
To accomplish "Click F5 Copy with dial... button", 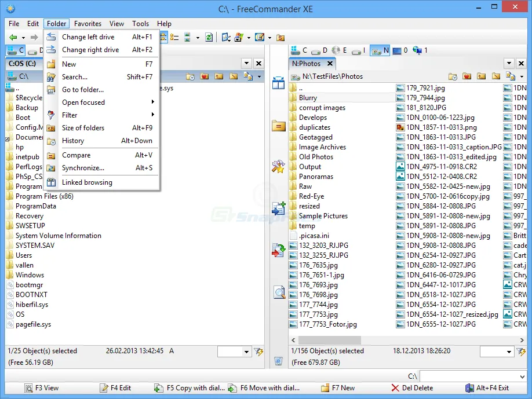I will (x=190, y=388).
